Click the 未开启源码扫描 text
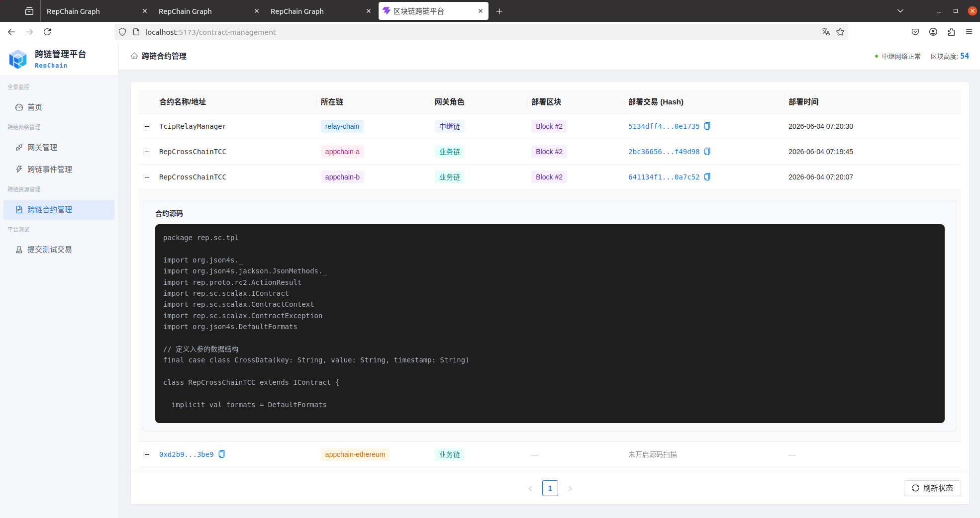This screenshot has width=980, height=518. pos(653,454)
